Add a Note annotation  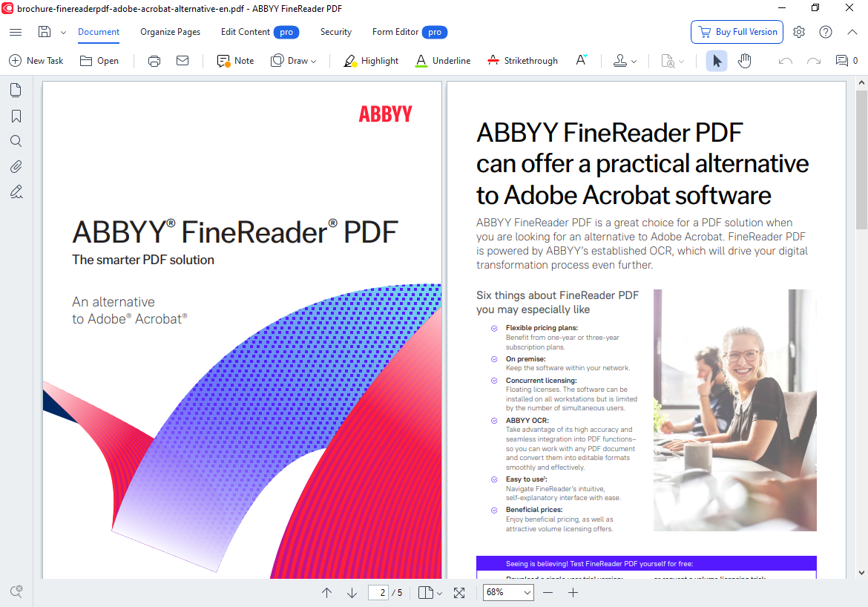[236, 61]
